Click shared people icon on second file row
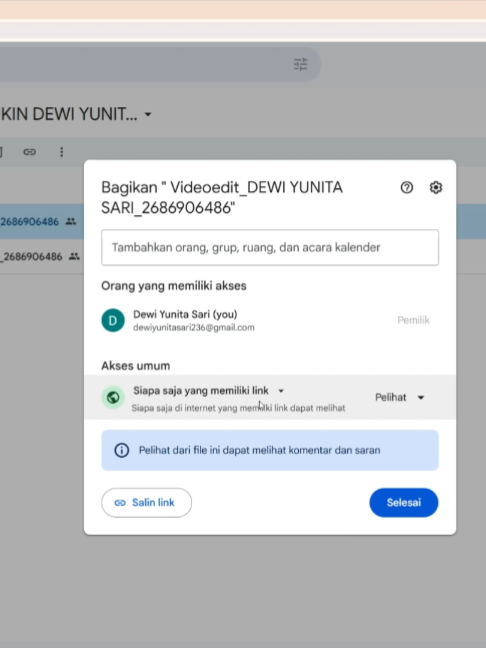 74,257
